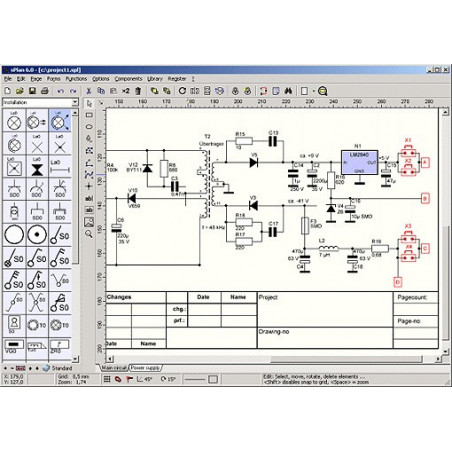The height and width of the screenshot is (452, 452).
Task: Click the binoculars search icon
Action: click(x=288, y=91)
